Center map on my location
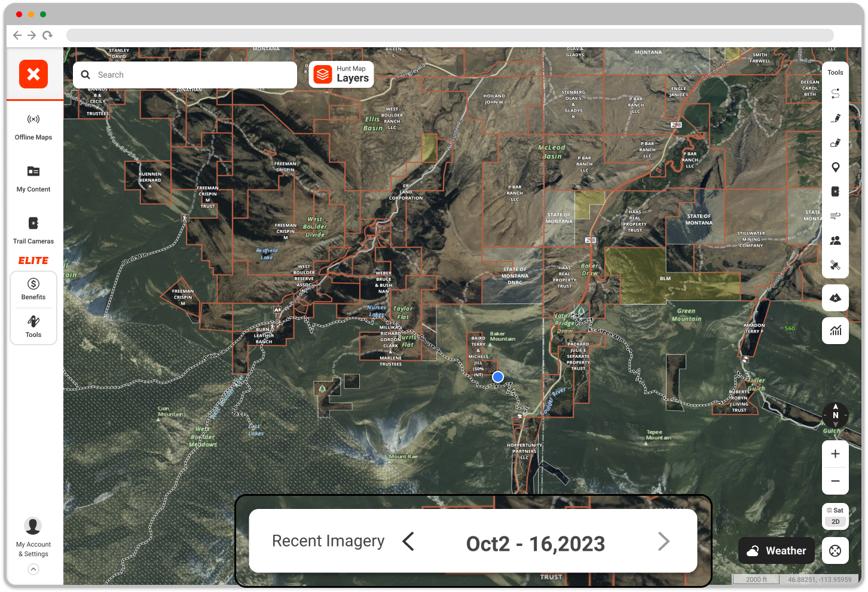 point(835,551)
